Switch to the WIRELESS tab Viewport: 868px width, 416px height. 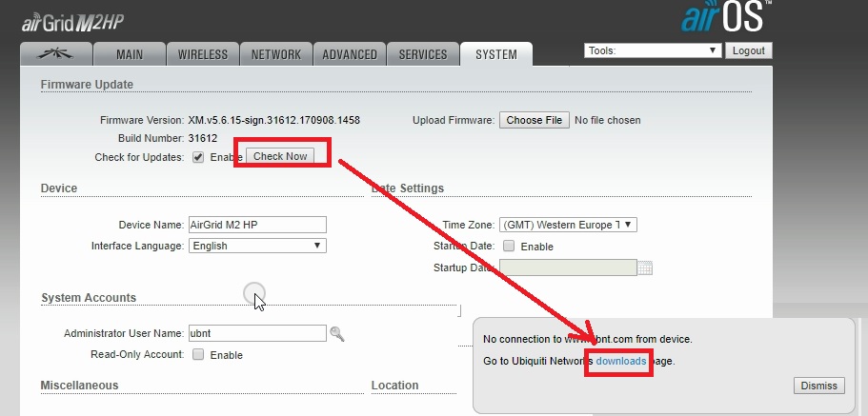(203, 54)
